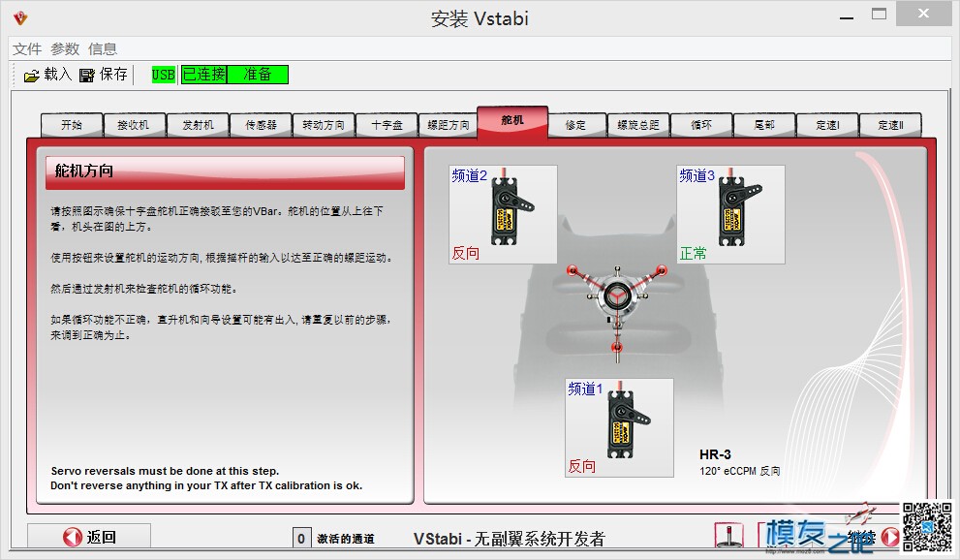Open the 转动方向 tab
Image resolution: width=960 pixels, height=560 pixels.
324,125
